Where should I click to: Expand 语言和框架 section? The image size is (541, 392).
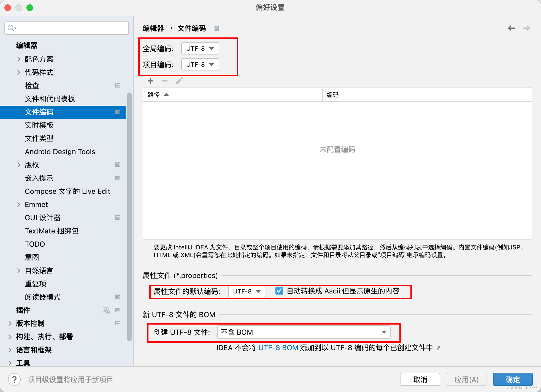pyautogui.click(x=10, y=350)
